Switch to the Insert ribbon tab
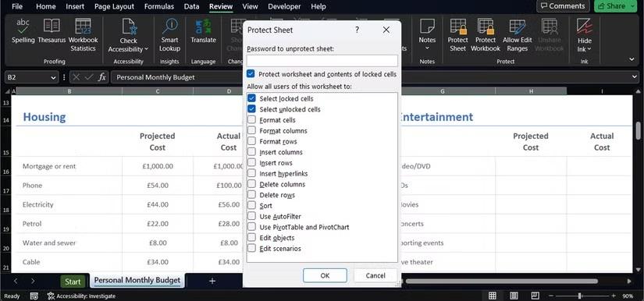 pyautogui.click(x=75, y=6)
